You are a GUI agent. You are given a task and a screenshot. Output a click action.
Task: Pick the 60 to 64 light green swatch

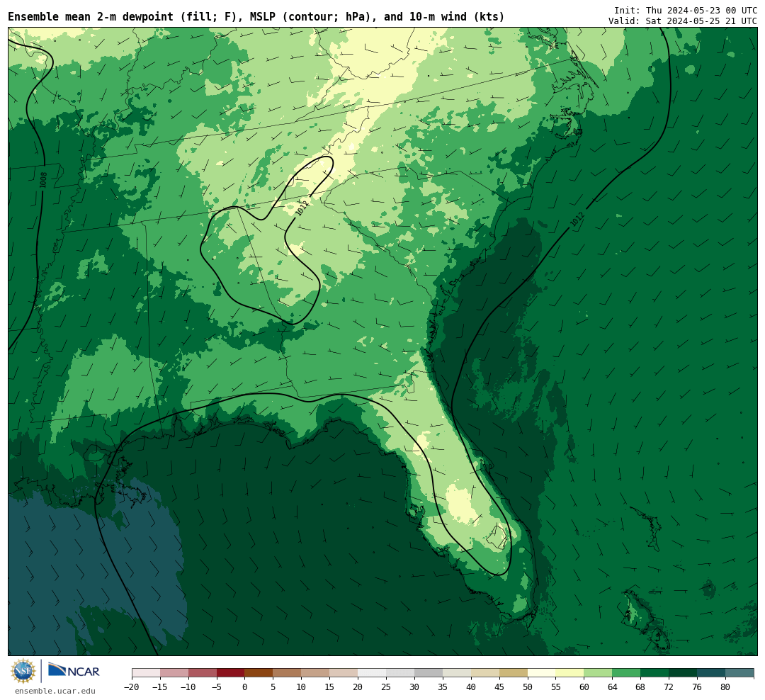pos(599,673)
